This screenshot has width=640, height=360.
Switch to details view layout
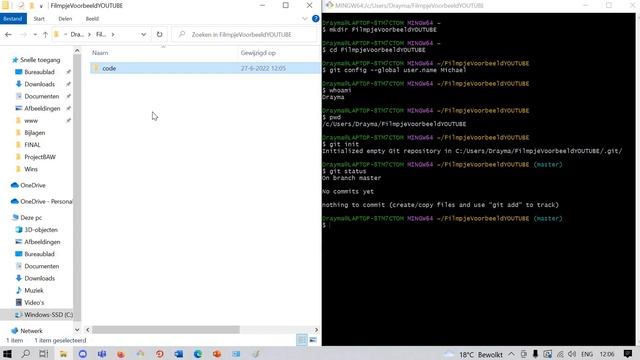click(x=302, y=340)
